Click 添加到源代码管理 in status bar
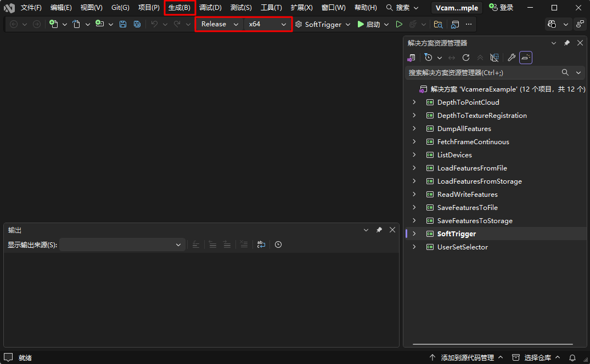Screen dimensions: 590x364 coord(467,357)
